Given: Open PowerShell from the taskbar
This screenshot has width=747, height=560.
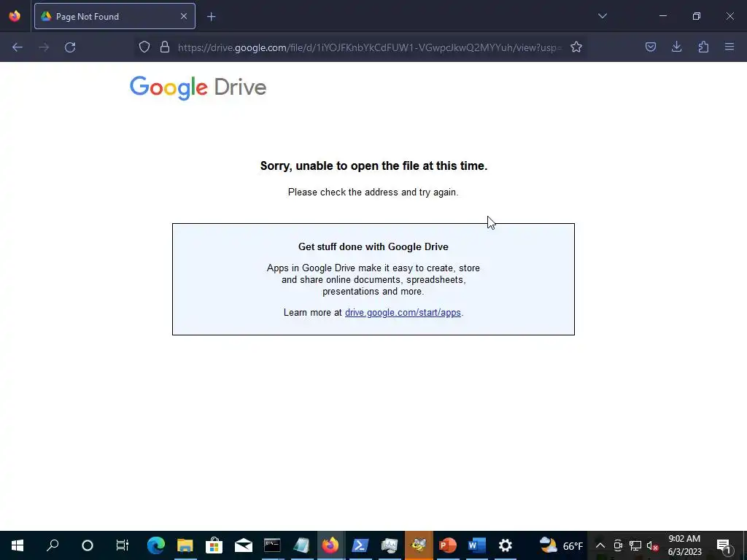Looking at the screenshot, I should pyautogui.click(x=360, y=545).
